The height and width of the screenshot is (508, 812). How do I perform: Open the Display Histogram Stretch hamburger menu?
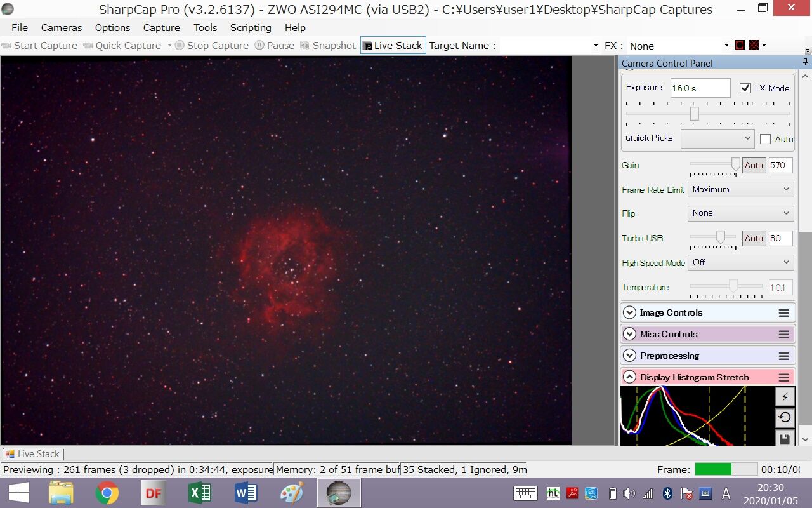pyautogui.click(x=784, y=378)
